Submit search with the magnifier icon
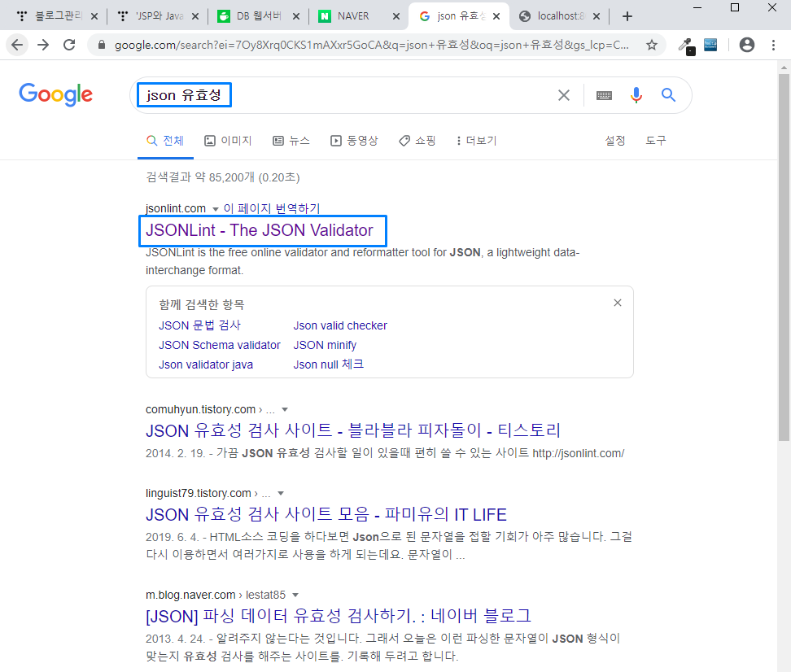 [668, 95]
